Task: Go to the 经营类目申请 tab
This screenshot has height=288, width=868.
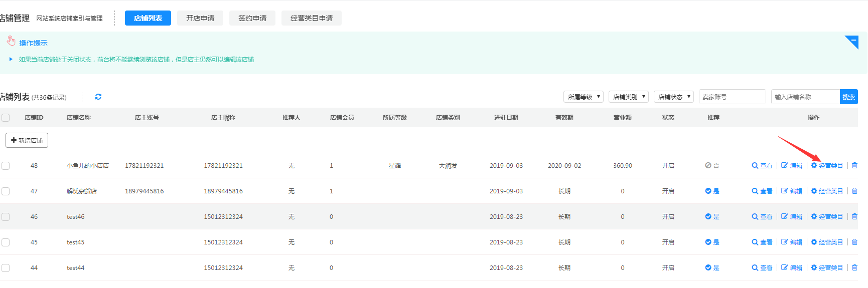Action: (x=311, y=18)
